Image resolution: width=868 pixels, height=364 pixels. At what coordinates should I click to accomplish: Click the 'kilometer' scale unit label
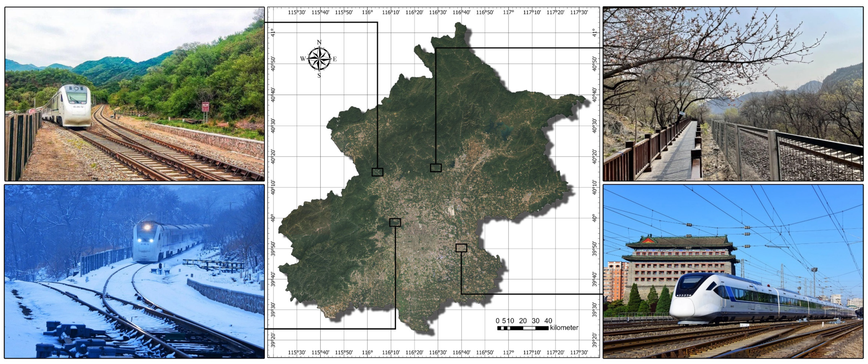564,328
